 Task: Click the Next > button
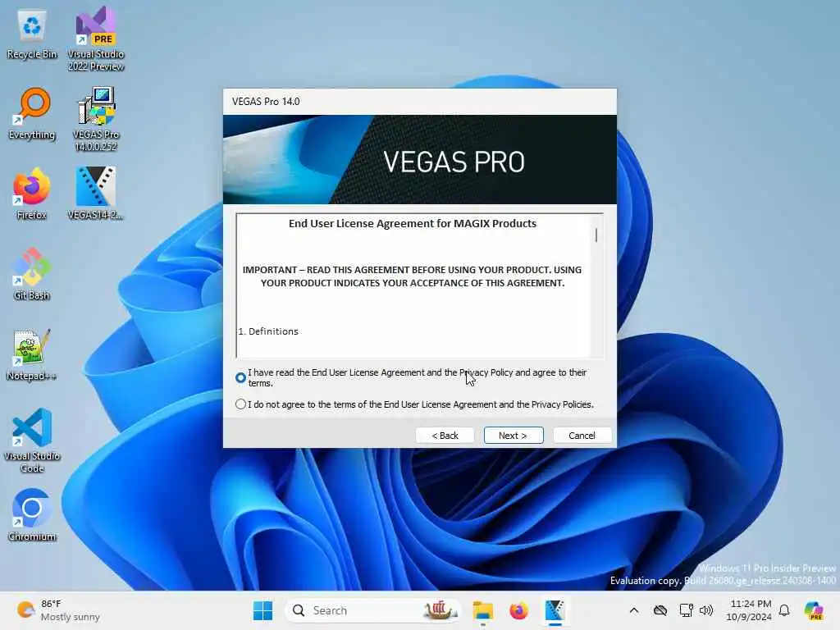pos(514,435)
